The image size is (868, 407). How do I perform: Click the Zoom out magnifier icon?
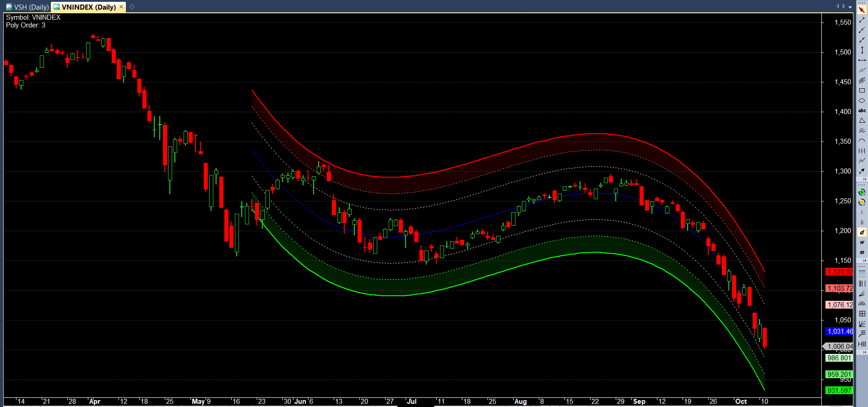(862, 202)
